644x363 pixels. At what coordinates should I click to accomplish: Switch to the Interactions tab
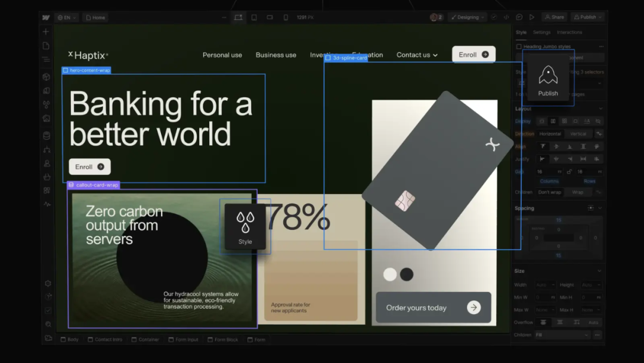pyautogui.click(x=569, y=32)
